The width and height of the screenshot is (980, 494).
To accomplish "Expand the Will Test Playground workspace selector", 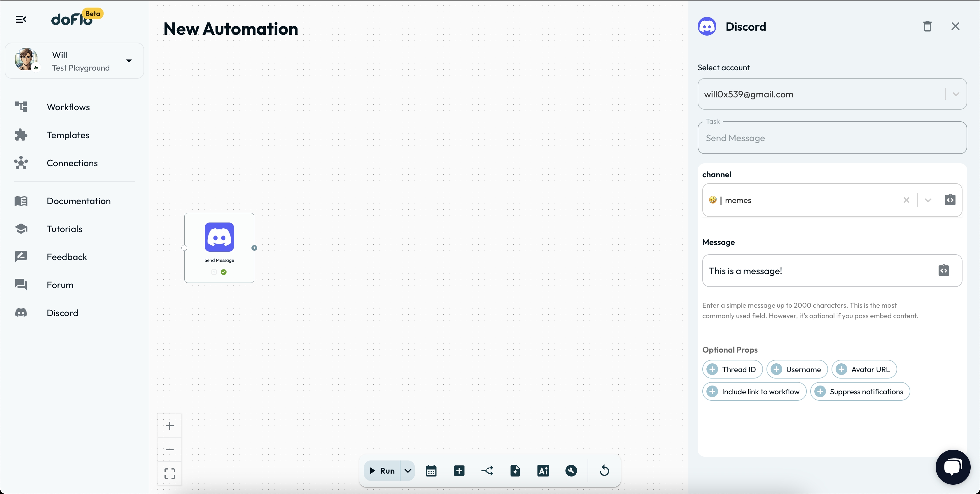I will (129, 61).
